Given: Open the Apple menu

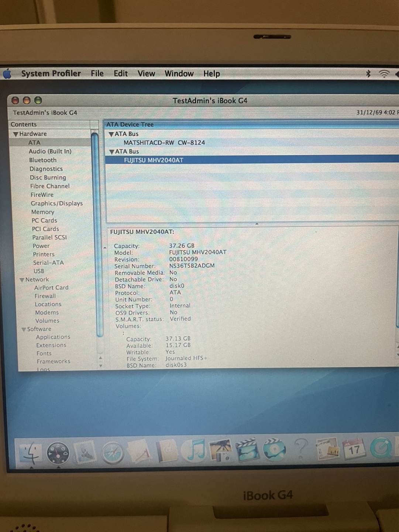Looking at the screenshot, I should pyautogui.click(x=7, y=74).
